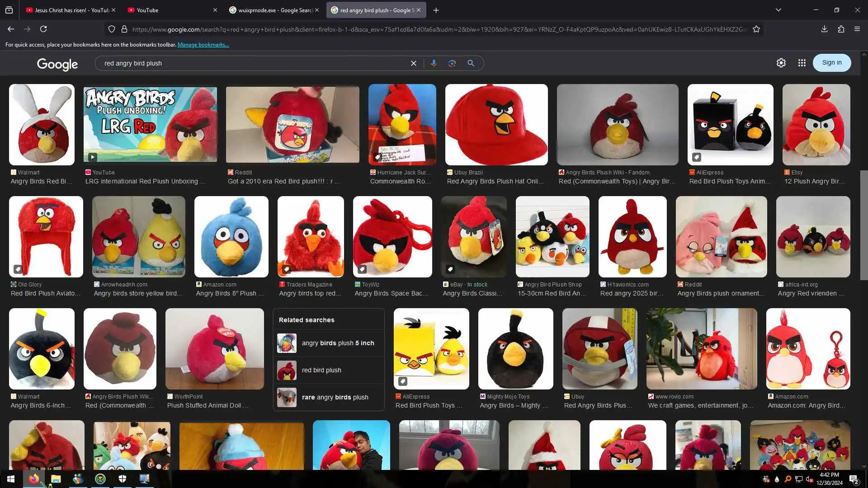The width and height of the screenshot is (868, 488).
Task: Switch to the Jesus Christ has risen tab
Action: point(68,10)
